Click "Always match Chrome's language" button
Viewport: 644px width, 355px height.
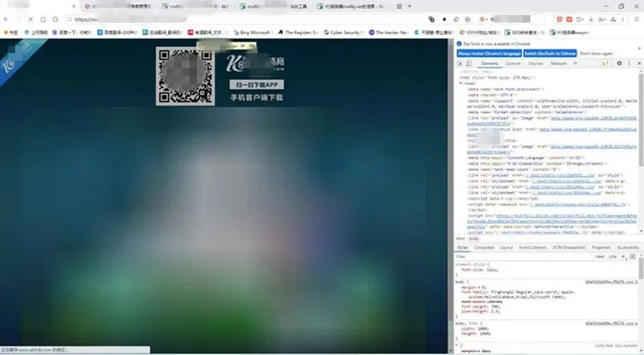point(487,53)
